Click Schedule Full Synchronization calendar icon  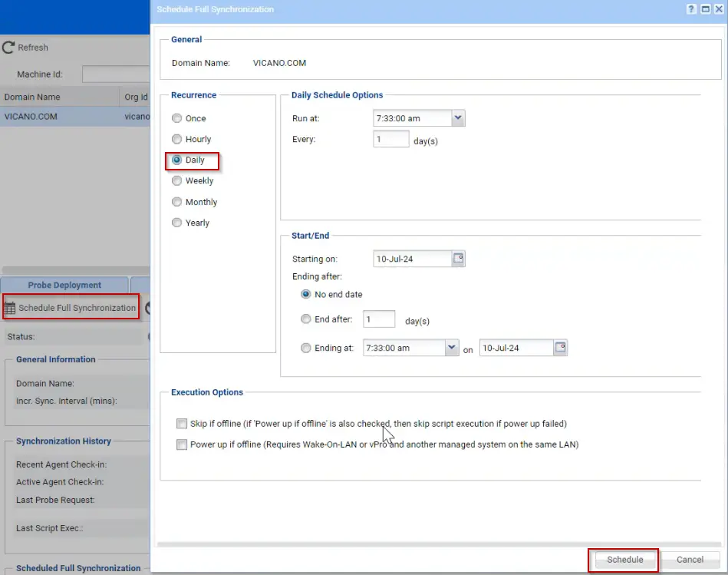(x=10, y=308)
